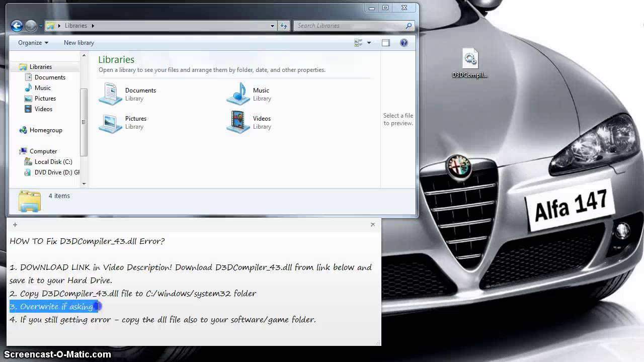This screenshot has width=644, height=362.
Task: Open the Organize dropdown menu
Action: pyautogui.click(x=33, y=43)
